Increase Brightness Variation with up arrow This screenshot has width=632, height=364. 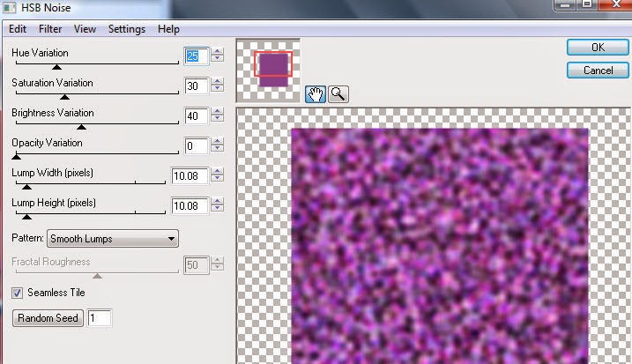pyautogui.click(x=217, y=111)
